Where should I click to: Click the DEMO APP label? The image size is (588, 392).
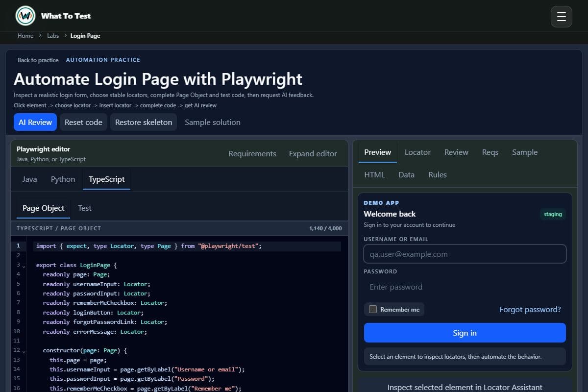point(381,203)
